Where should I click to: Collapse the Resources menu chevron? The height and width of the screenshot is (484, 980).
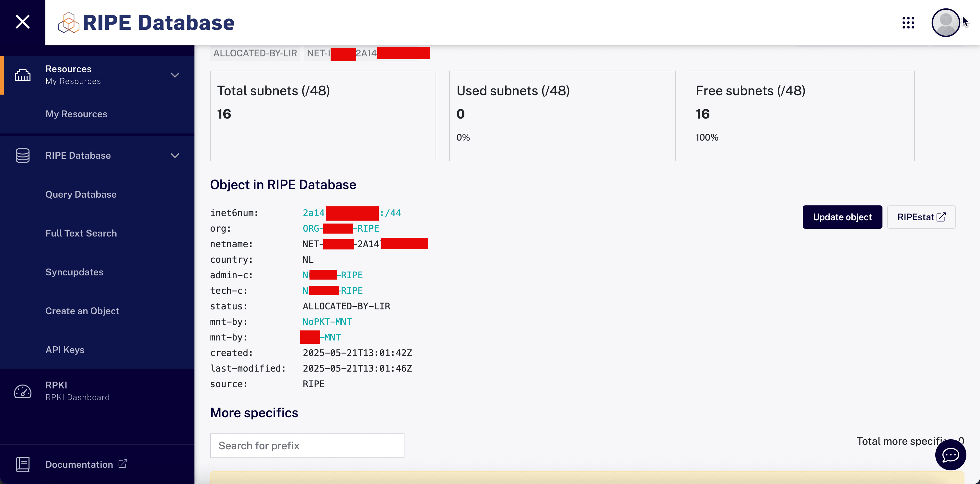pyautogui.click(x=175, y=75)
